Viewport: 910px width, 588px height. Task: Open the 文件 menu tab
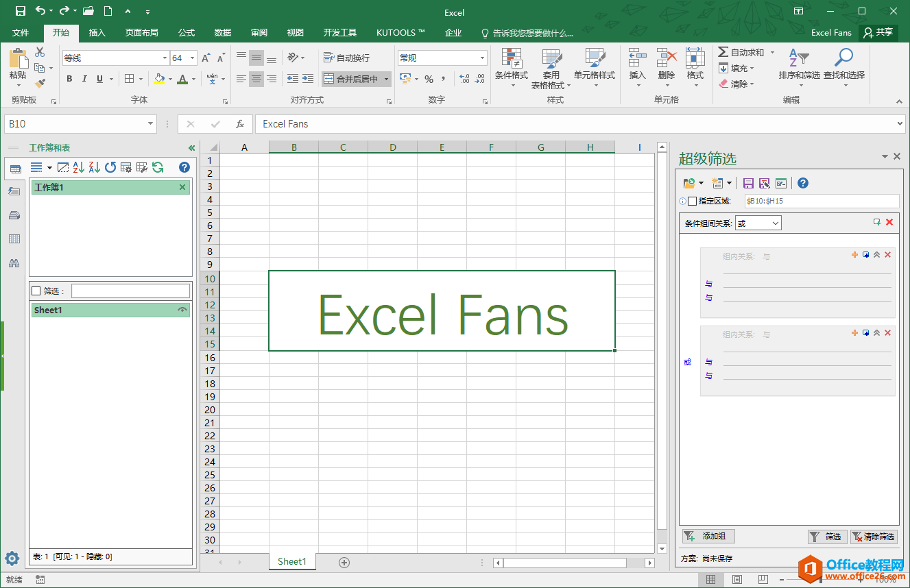[21, 33]
